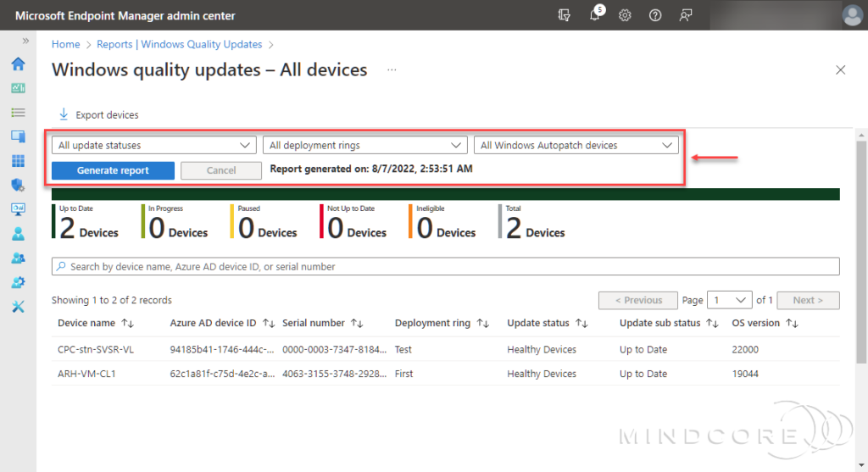Open Troubleshooting tools icon in sidebar
The image size is (868, 472).
point(19,307)
